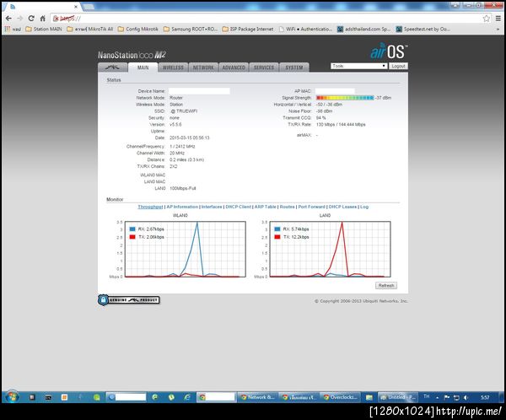The height and width of the screenshot is (420, 506).
Task: Open the Chrome hamburger menu
Action: (498, 19)
